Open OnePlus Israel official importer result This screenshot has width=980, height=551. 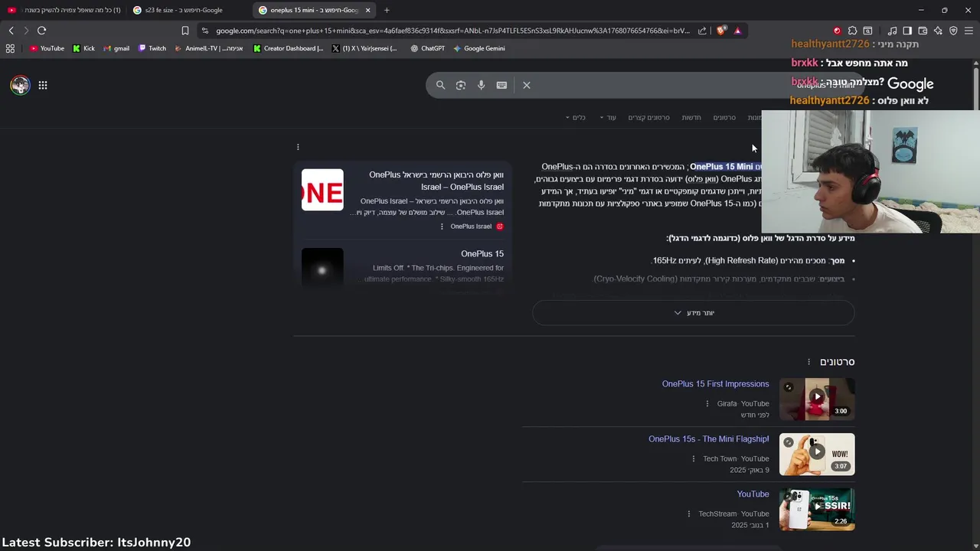point(436,181)
